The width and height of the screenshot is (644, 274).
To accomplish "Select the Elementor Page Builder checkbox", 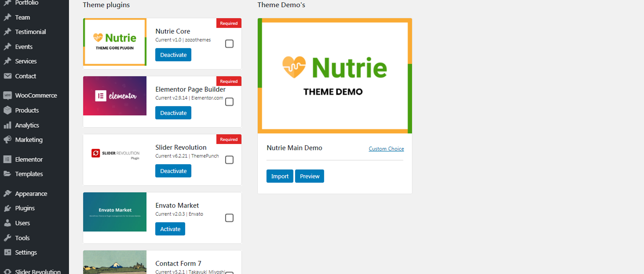I will point(229,102).
